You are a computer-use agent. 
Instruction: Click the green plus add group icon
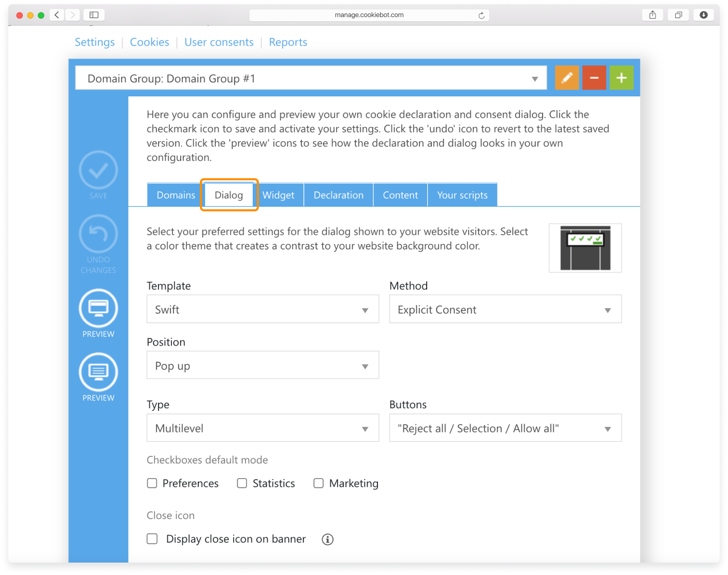621,78
